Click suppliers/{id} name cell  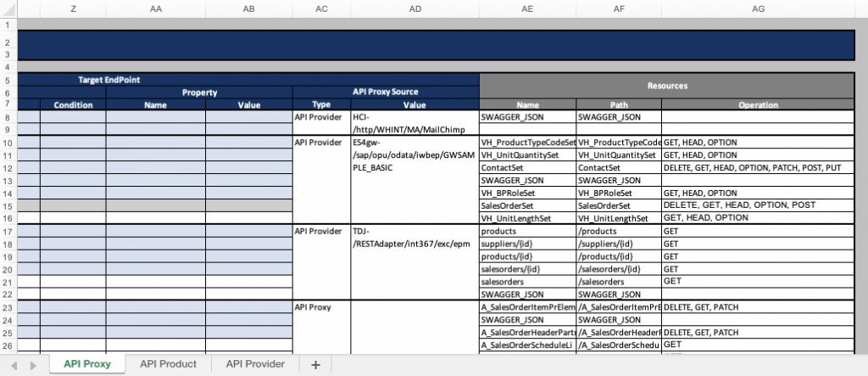click(x=527, y=244)
